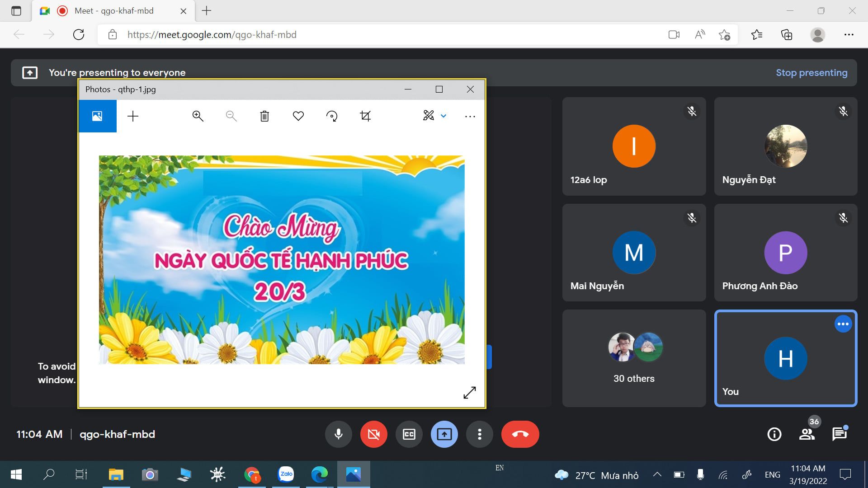Show the participants list with the people icon

pyautogui.click(x=807, y=434)
